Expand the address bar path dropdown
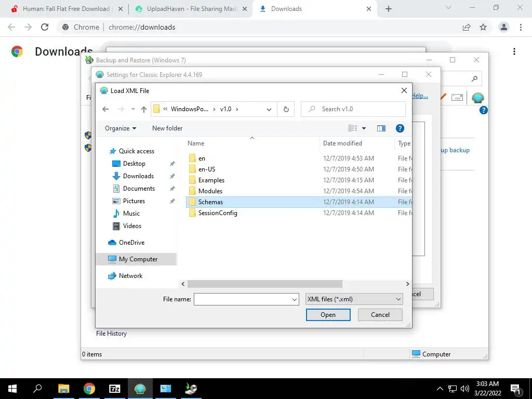The image size is (532, 399). (x=269, y=109)
